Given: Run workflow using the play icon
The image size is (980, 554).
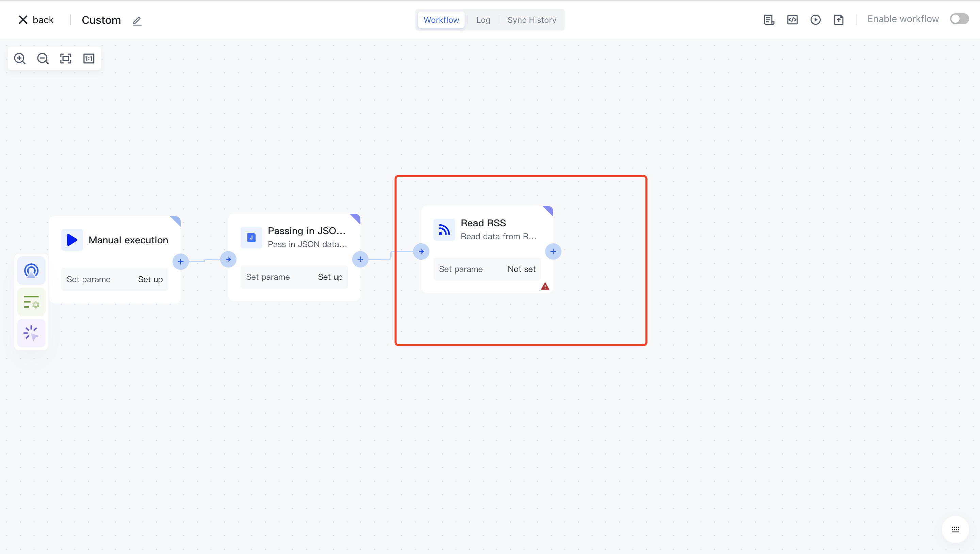Looking at the screenshot, I should pos(815,20).
